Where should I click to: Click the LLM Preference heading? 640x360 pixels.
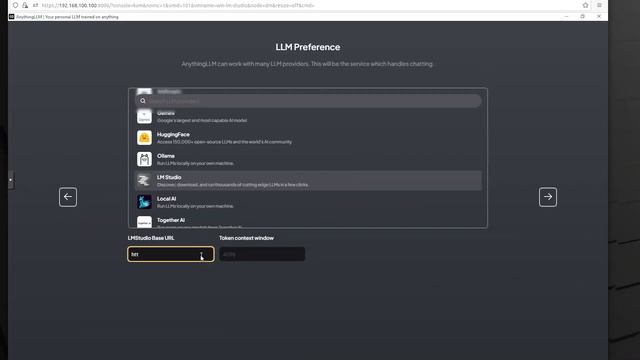[308, 47]
